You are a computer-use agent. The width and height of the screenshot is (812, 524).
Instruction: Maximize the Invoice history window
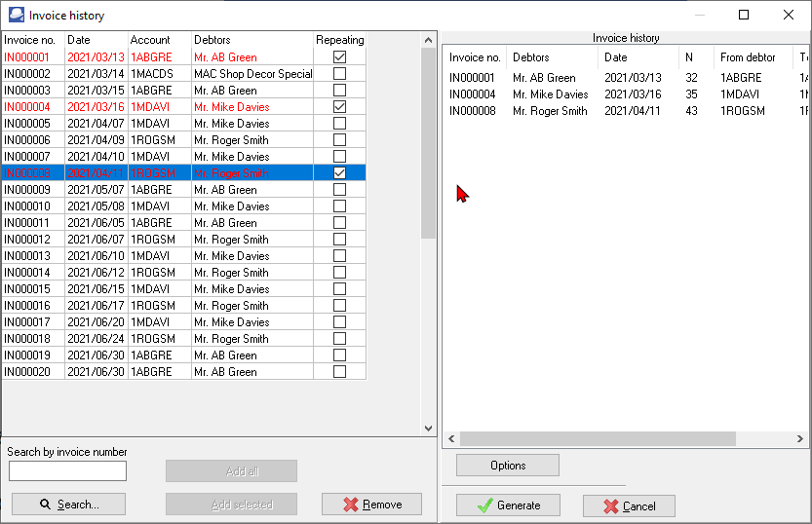click(744, 15)
